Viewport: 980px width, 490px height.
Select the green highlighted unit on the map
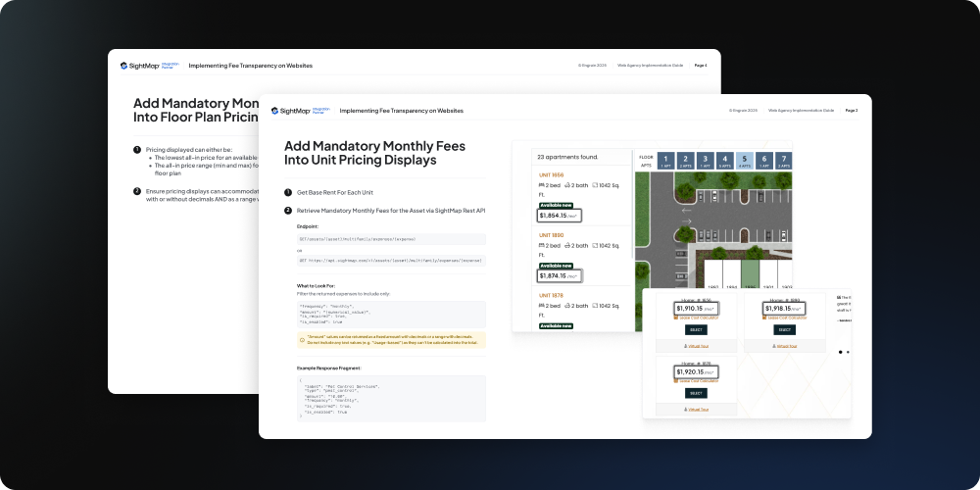click(x=750, y=279)
